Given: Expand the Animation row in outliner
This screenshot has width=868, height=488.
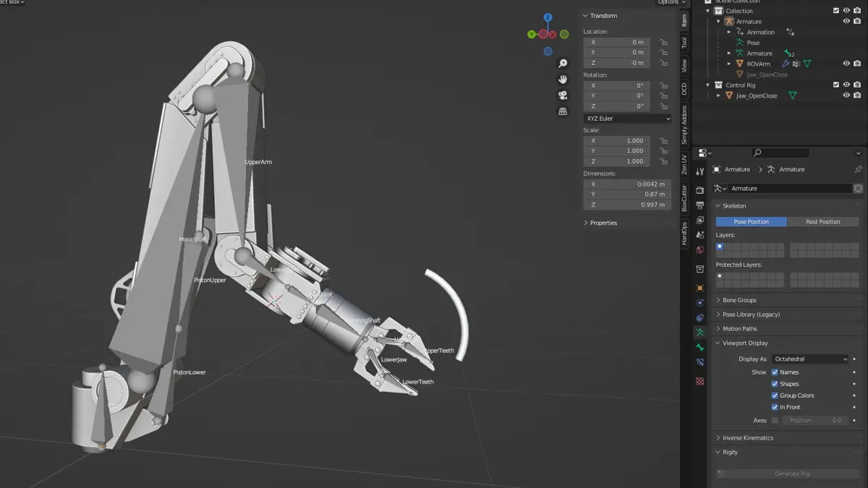Looking at the screenshot, I should (x=729, y=33).
